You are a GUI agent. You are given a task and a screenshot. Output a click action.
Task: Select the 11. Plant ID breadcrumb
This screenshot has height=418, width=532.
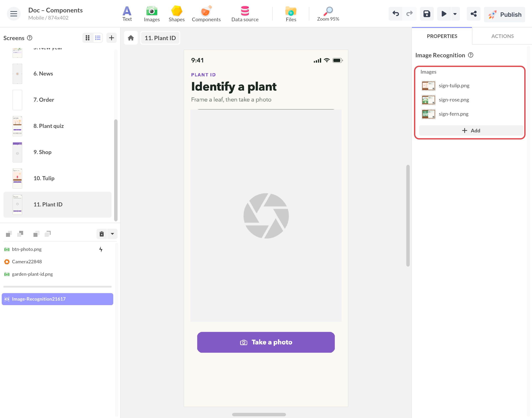click(x=160, y=38)
